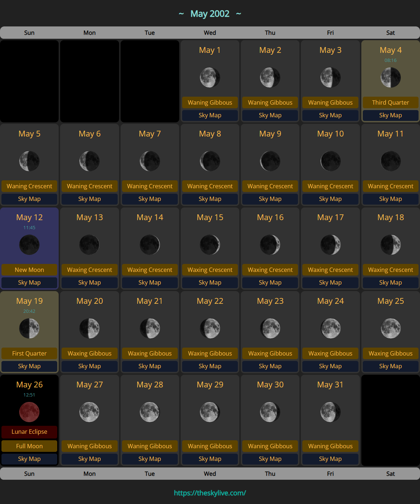Viewport: 420px width, 504px height.
Task: Click the May 16 waxing crescent moon icon
Action: (x=270, y=245)
